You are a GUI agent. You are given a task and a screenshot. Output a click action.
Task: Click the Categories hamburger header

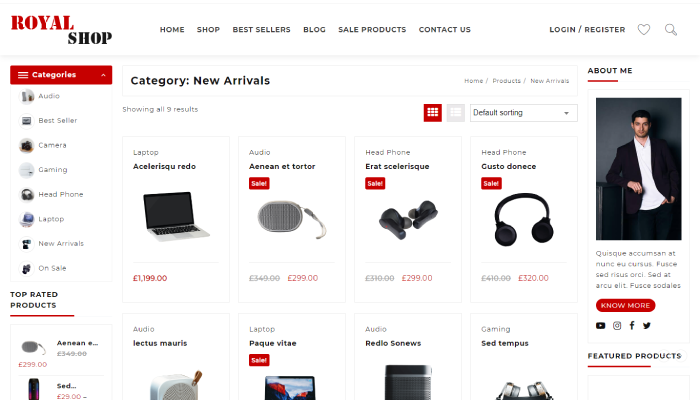pyautogui.click(x=61, y=75)
